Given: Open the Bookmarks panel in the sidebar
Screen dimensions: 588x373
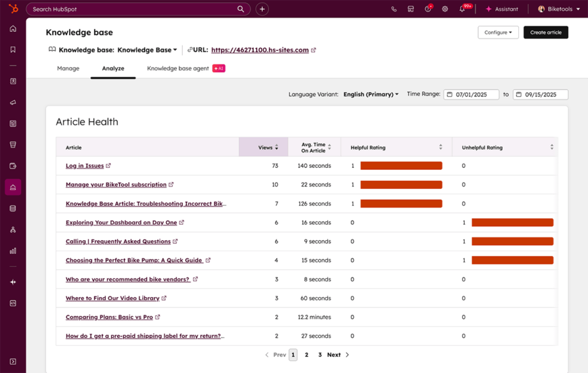Looking at the screenshot, I should click(x=12, y=49).
